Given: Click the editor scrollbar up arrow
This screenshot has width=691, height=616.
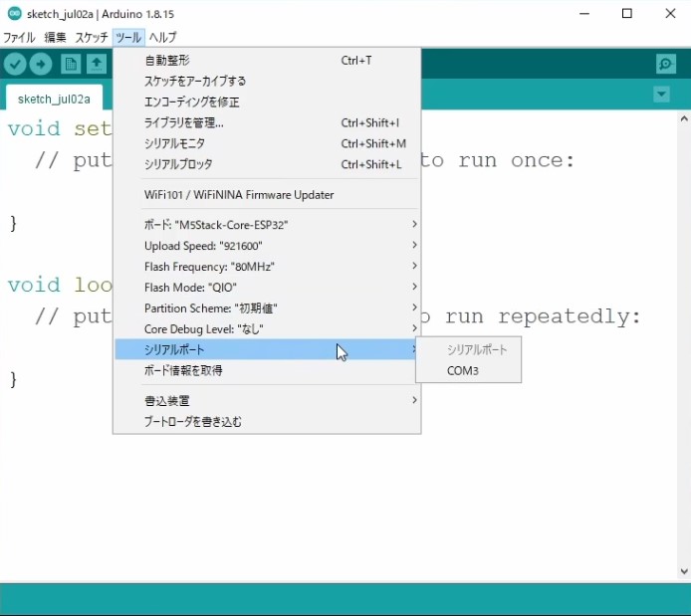Looking at the screenshot, I should [684, 118].
